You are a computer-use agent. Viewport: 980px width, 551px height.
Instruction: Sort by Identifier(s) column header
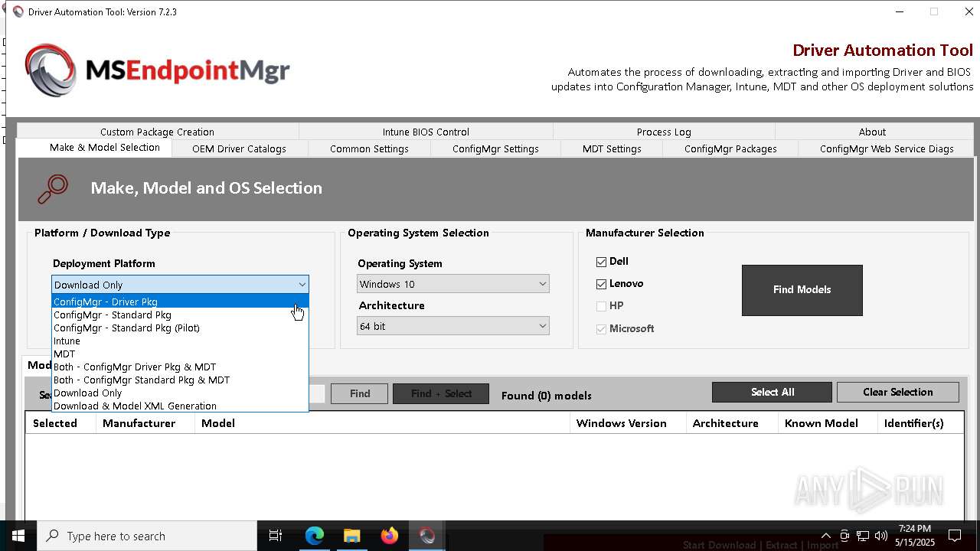(x=920, y=423)
